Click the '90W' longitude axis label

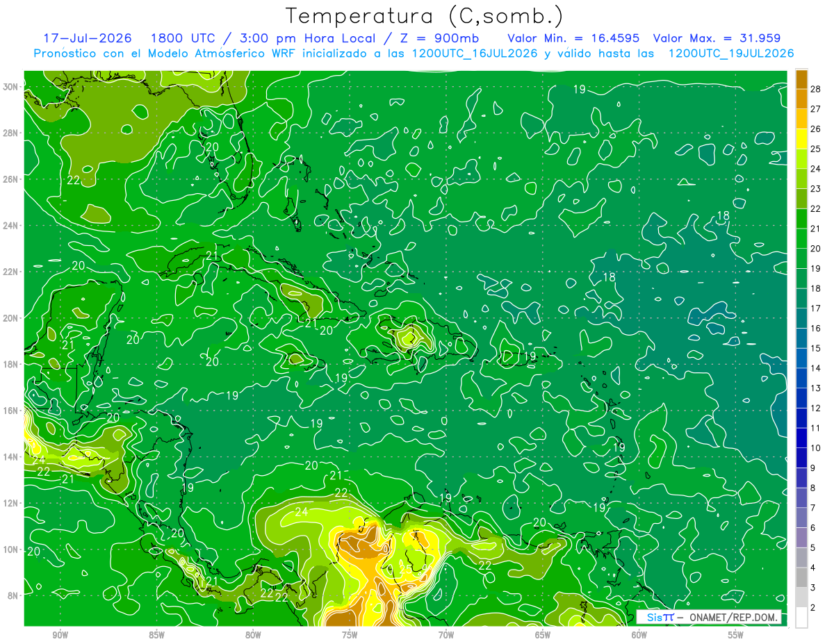(x=60, y=635)
